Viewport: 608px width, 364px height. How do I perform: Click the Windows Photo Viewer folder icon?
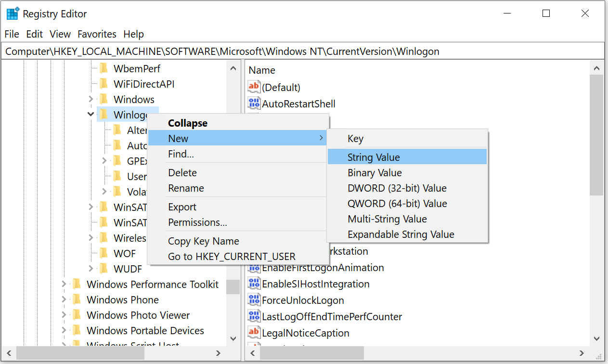tap(77, 315)
